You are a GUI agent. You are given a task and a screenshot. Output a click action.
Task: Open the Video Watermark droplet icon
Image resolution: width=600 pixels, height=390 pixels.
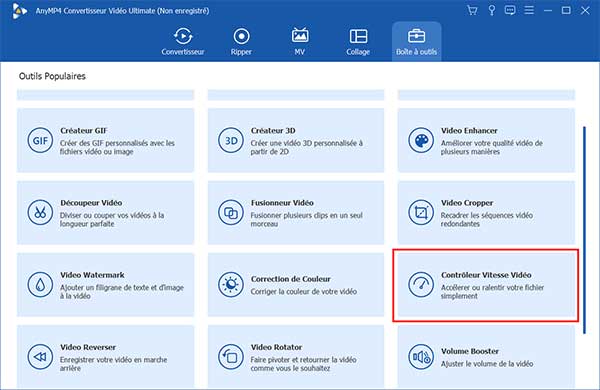[x=40, y=285]
